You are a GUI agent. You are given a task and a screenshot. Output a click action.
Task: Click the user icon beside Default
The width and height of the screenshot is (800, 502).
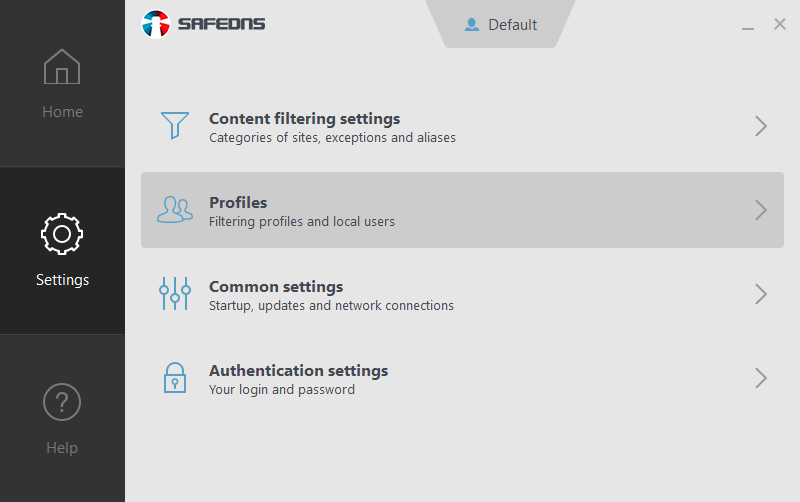click(472, 25)
